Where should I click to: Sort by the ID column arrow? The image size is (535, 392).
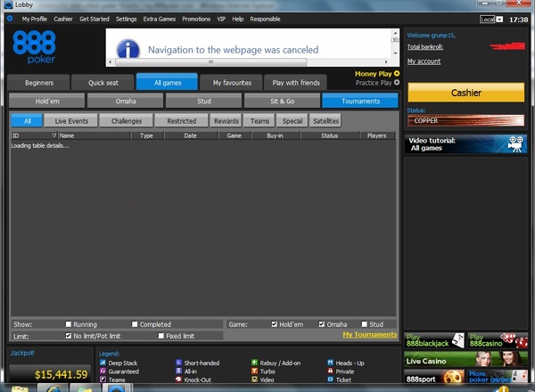pyautogui.click(x=53, y=135)
